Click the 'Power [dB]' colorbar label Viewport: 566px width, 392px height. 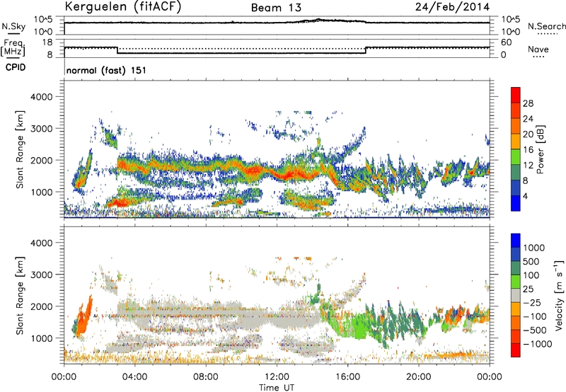(541, 149)
